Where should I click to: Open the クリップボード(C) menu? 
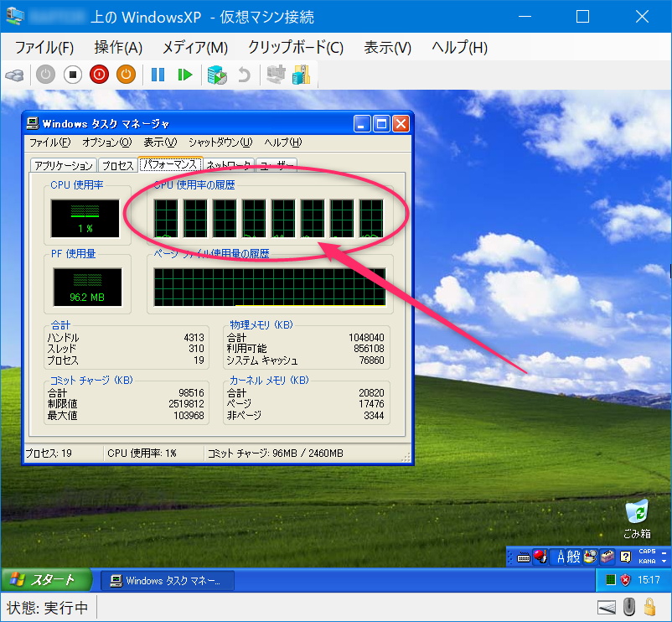[x=296, y=47]
